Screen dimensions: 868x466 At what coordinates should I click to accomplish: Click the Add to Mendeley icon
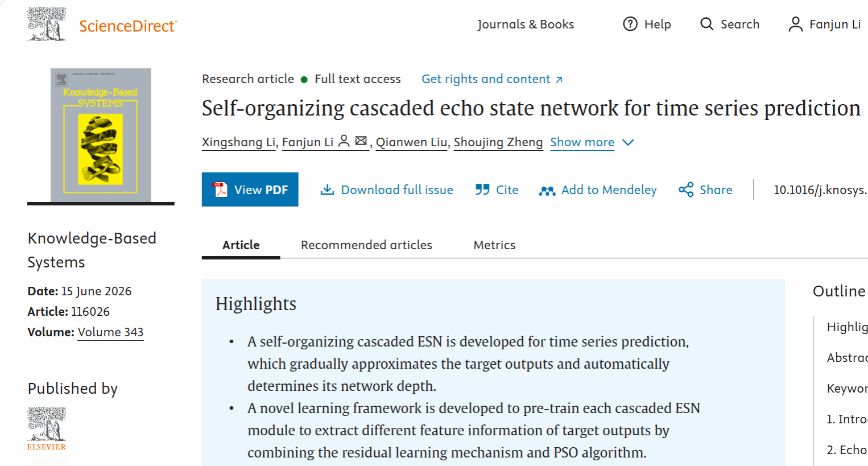(547, 191)
